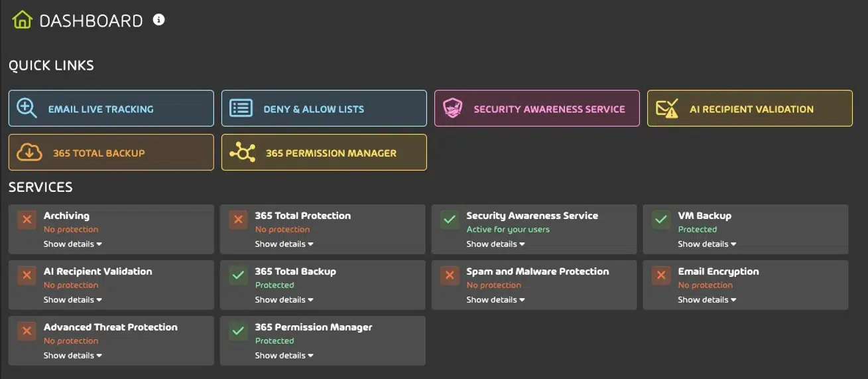868x379 pixels.
Task: Click the Advanced Threat Protection service title
Action: coord(111,327)
